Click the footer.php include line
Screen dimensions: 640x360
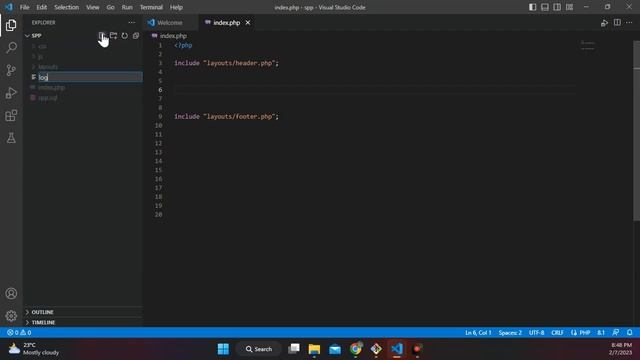(x=227, y=117)
